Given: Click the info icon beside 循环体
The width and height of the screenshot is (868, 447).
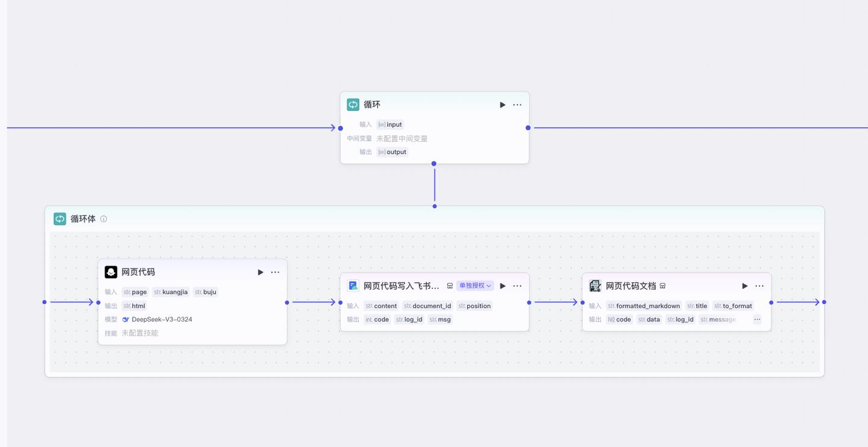Looking at the screenshot, I should pyautogui.click(x=104, y=219).
